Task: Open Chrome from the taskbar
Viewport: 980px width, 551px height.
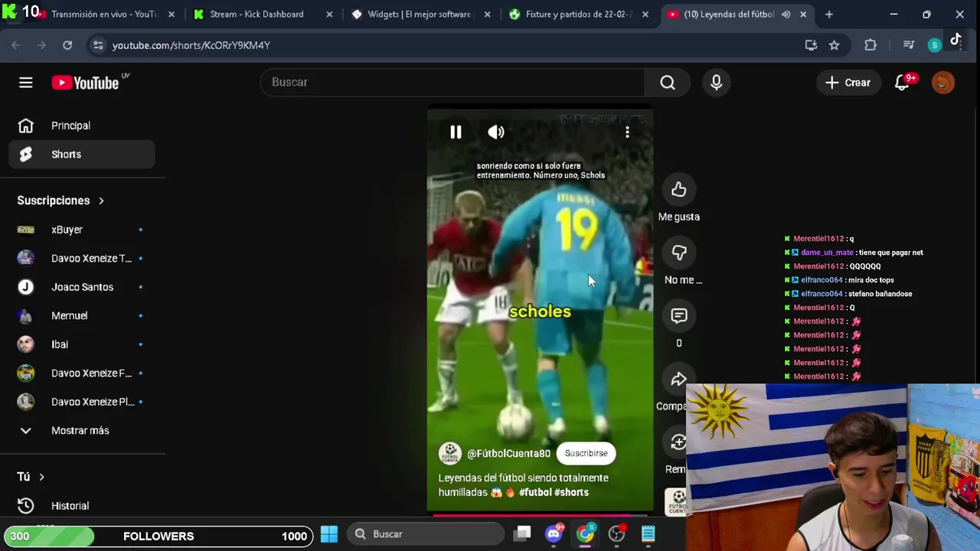Action: [585, 534]
